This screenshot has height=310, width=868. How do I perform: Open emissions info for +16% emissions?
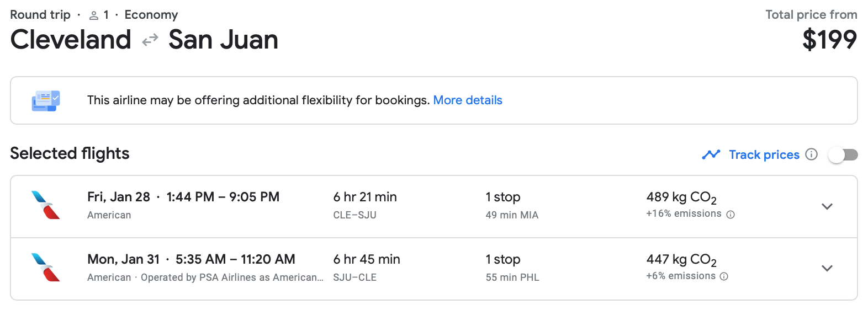coord(731,215)
